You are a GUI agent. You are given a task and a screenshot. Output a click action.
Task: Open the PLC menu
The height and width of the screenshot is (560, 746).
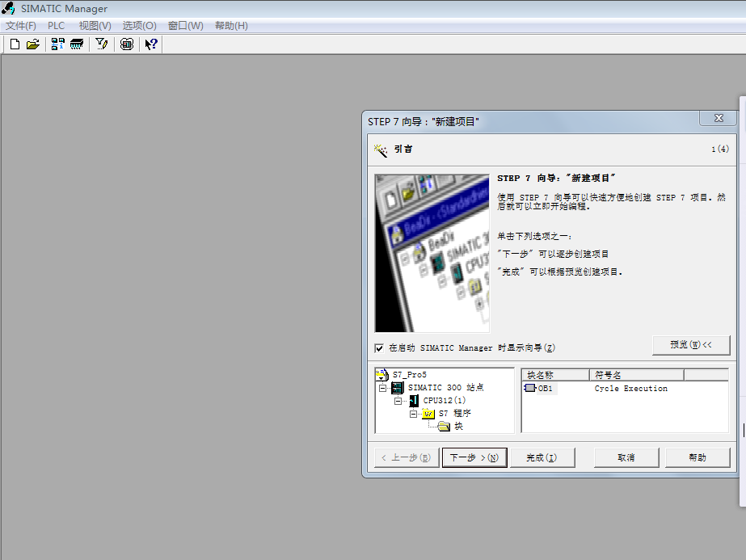point(56,26)
